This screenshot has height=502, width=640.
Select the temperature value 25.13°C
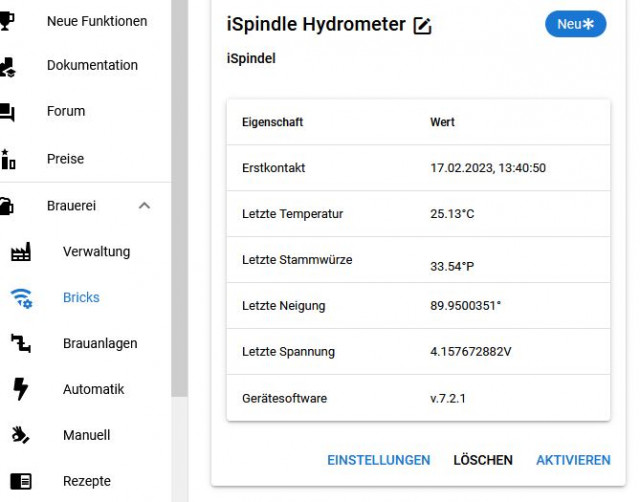(452, 214)
